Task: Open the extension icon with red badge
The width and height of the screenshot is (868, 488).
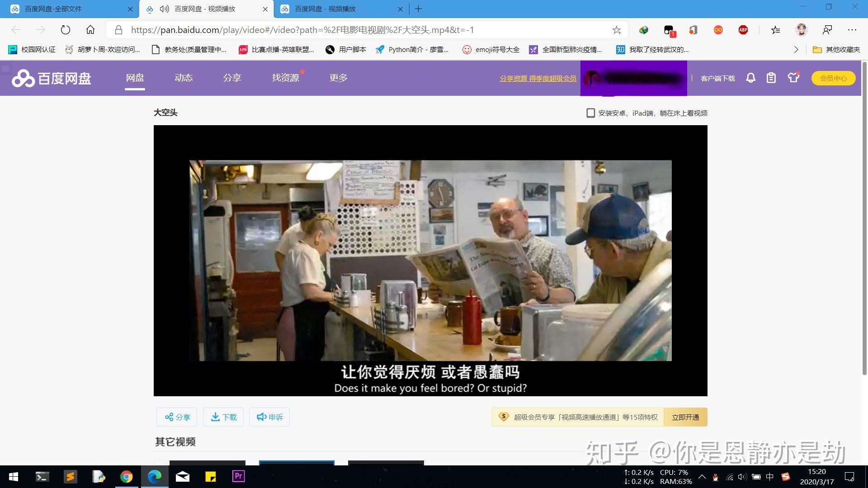Action: tap(670, 31)
